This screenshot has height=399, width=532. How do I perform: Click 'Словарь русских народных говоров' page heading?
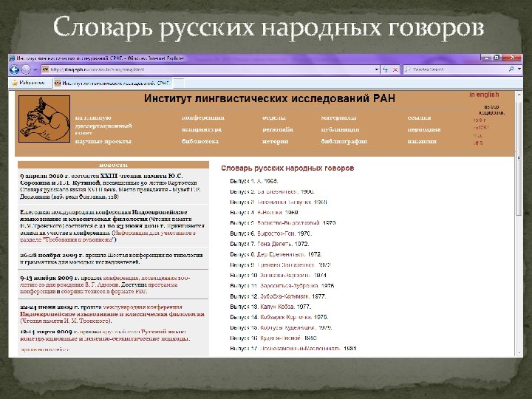(x=287, y=168)
